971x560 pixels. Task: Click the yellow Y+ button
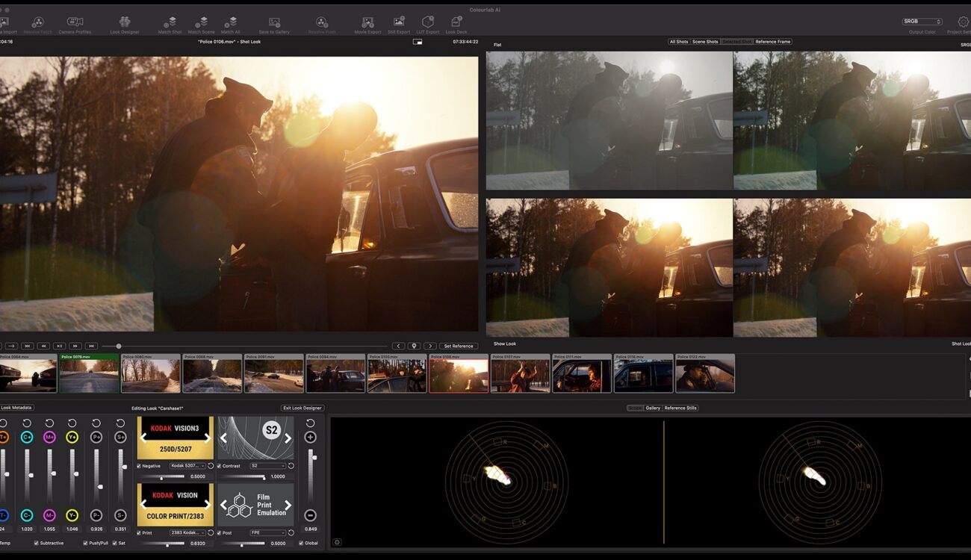click(x=72, y=438)
